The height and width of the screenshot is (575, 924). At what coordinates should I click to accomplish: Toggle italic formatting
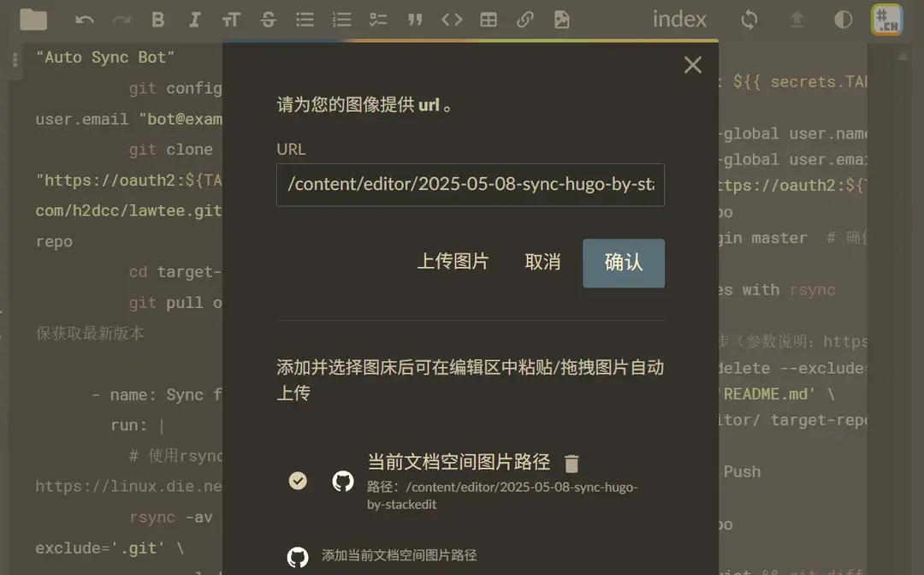(x=194, y=19)
